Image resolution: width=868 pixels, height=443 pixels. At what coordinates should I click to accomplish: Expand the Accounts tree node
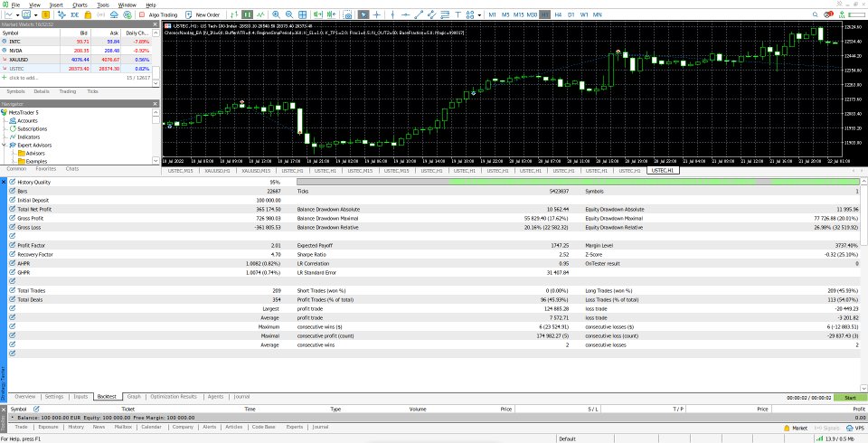5,121
